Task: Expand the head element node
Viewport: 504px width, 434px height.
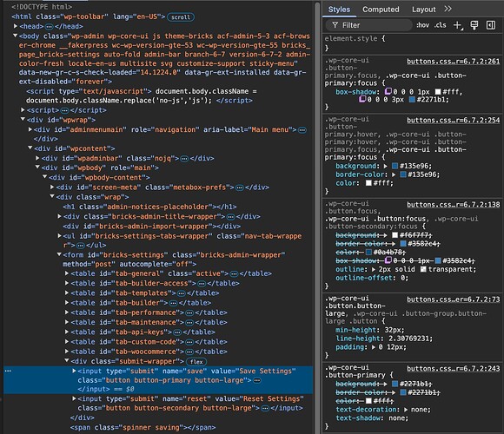Action: pos(16,26)
